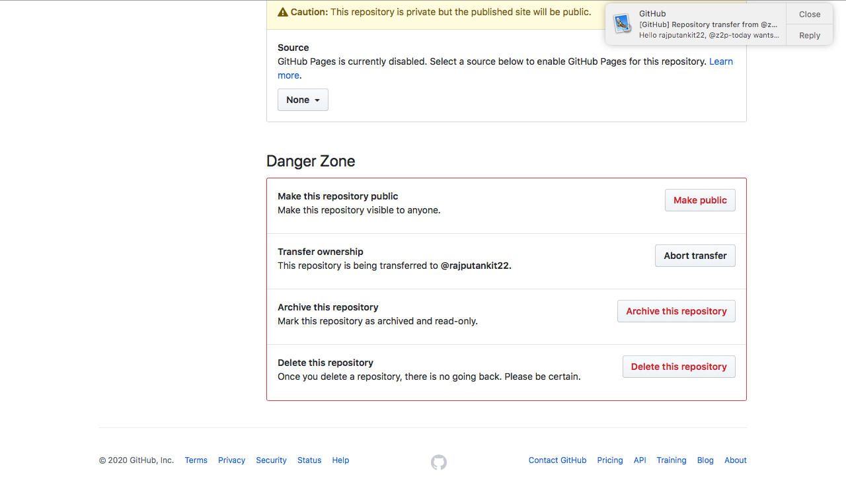Click the Repository transfer notification message text
The image size is (846, 504).
[709, 24]
